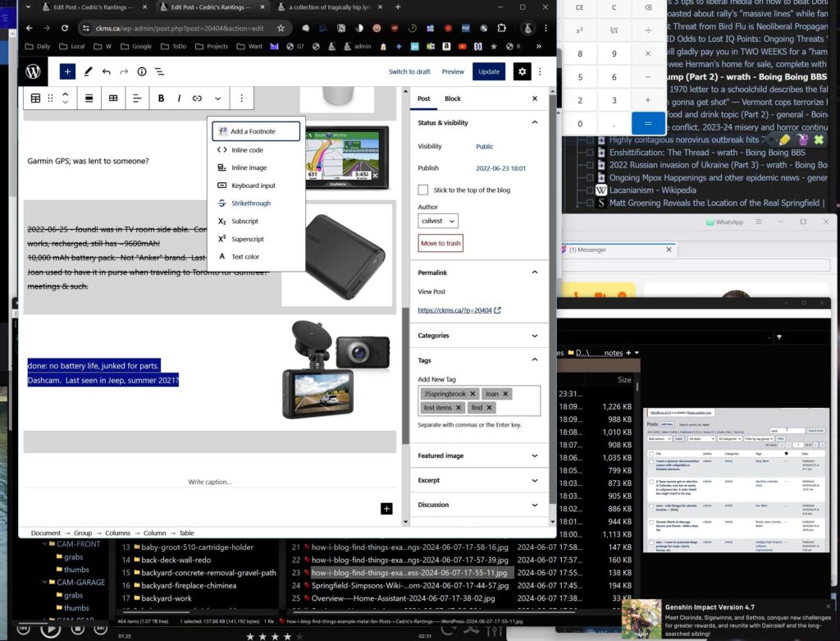
Task: Open the document outline list view
Action: [160, 71]
